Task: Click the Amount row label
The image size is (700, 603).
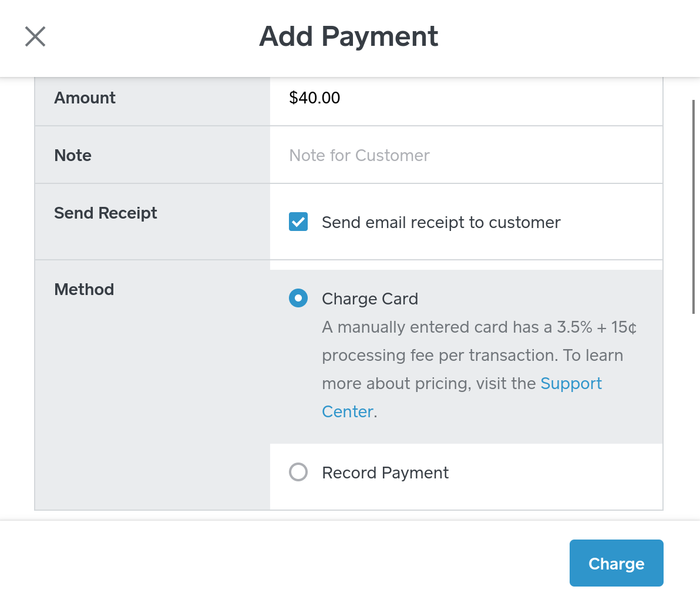Action: click(x=85, y=98)
